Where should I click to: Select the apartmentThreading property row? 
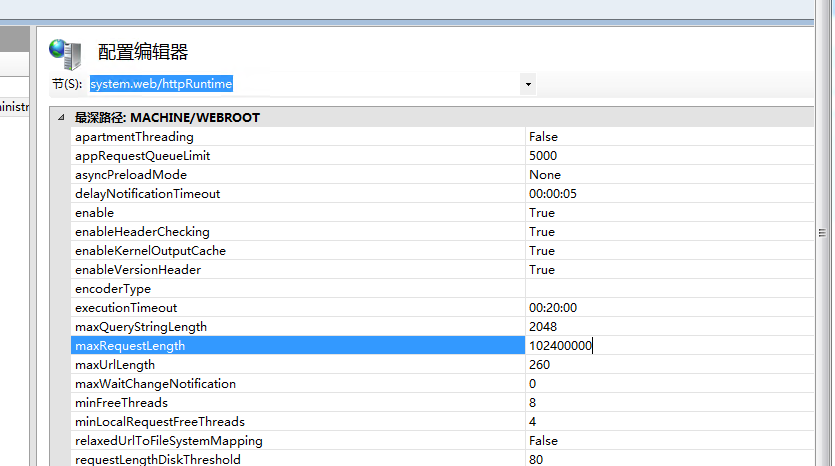tap(134, 137)
